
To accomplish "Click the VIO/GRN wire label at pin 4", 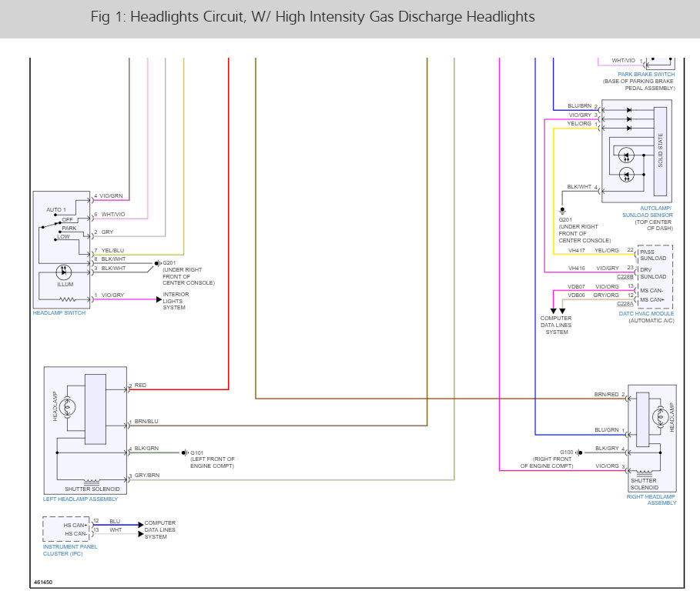I will tap(111, 196).
